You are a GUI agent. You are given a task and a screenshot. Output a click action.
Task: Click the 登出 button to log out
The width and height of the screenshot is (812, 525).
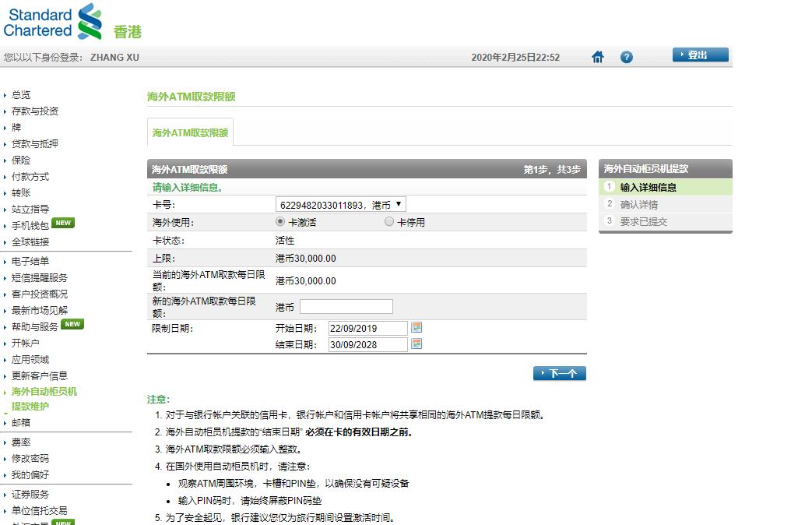click(x=699, y=55)
